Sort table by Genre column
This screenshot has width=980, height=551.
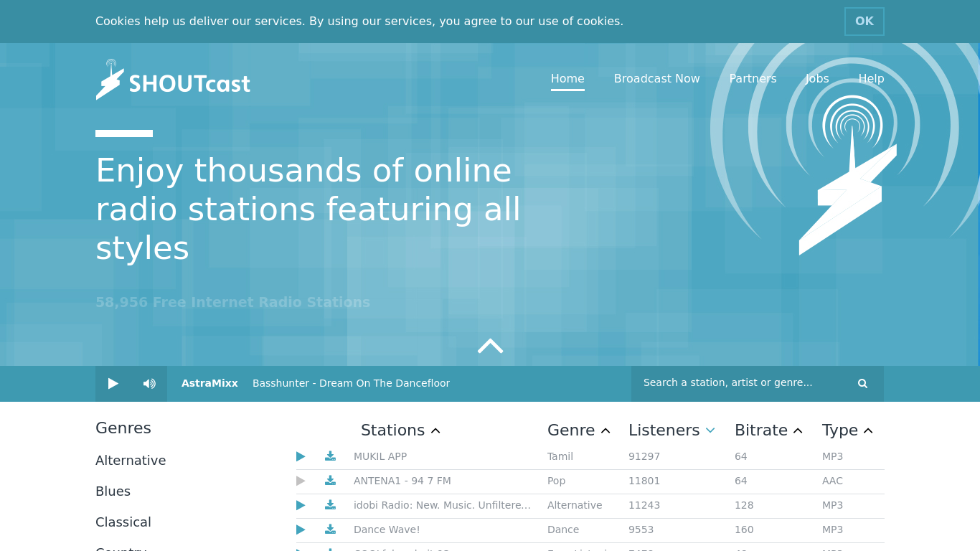click(x=578, y=430)
